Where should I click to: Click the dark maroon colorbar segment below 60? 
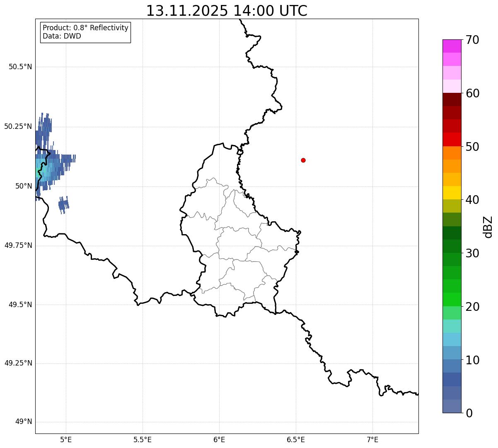(x=452, y=99)
